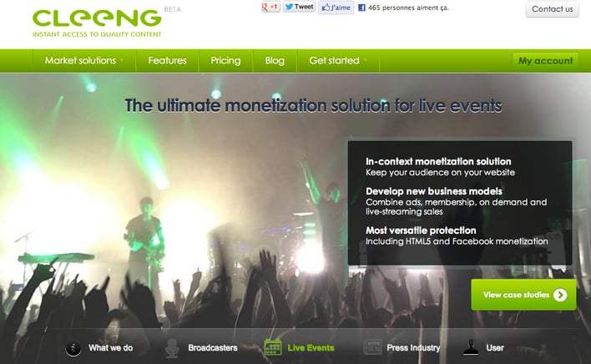This screenshot has width=591, height=364.
Task: Click the Facebook J'aime thumbs-up button
Action: pos(336,8)
